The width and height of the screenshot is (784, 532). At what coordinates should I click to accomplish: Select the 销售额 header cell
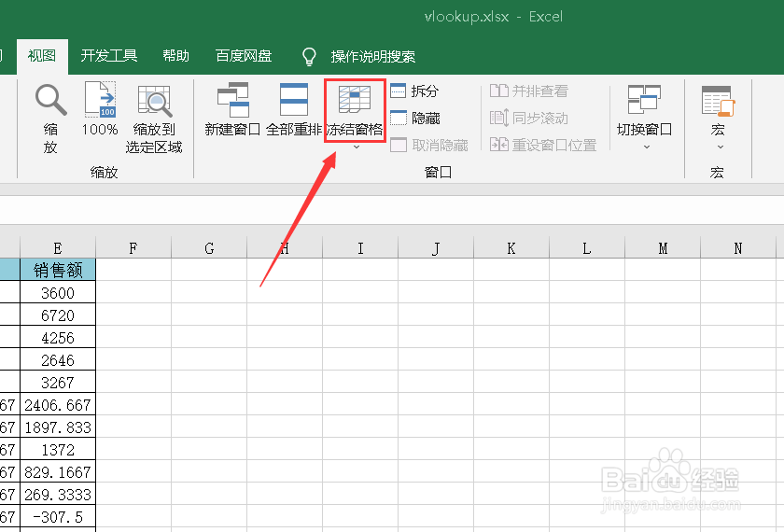[58, 270]
